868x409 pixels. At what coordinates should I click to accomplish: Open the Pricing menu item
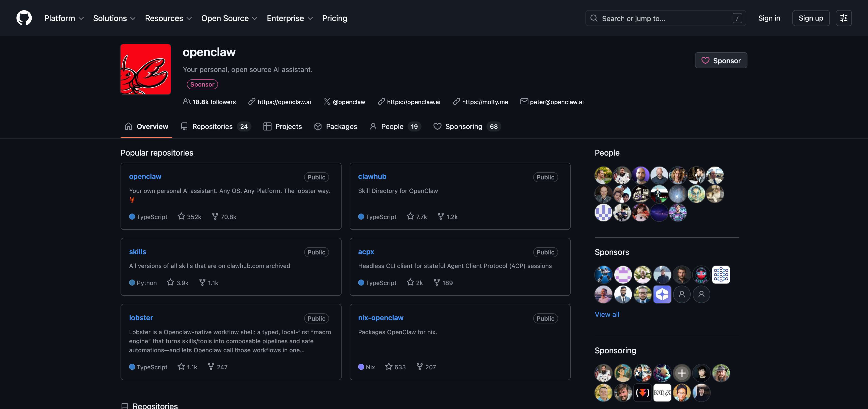335,18
